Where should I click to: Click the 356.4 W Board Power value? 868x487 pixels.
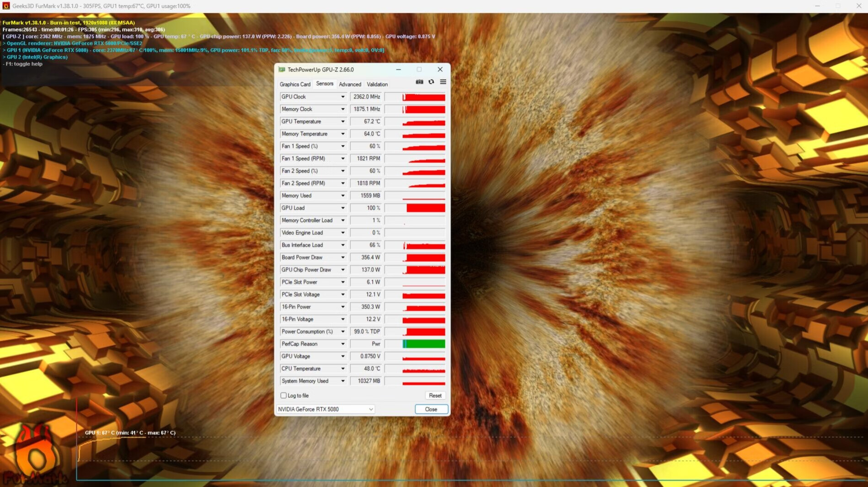(x=366, y=257)
